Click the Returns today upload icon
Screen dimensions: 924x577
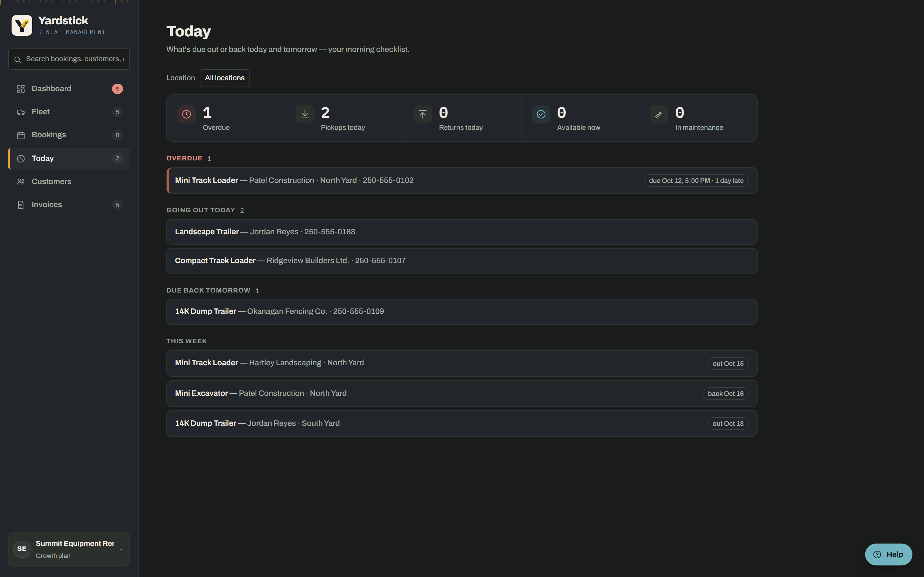423,114
